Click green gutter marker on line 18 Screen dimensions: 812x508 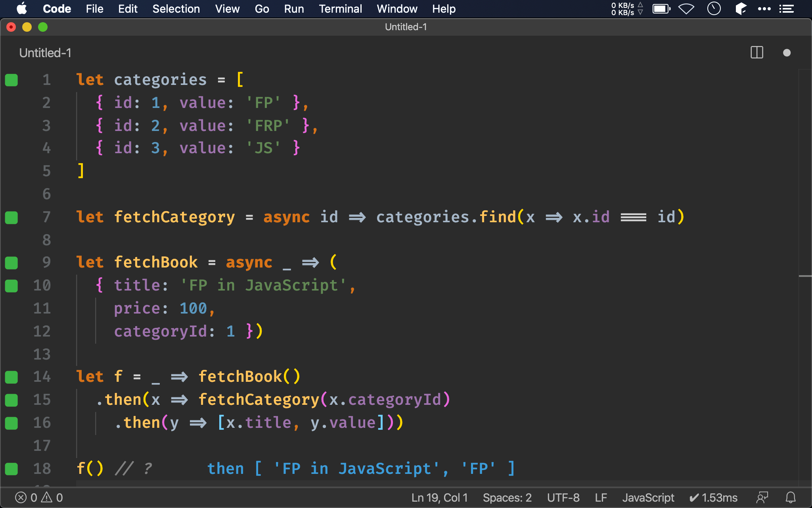pos(11,469)
